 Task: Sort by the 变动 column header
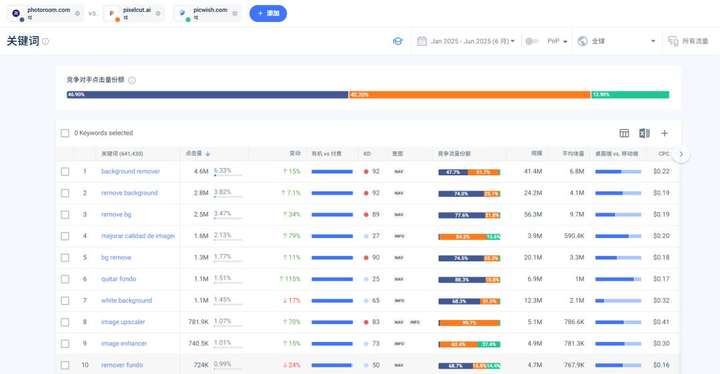pos(295,153)
